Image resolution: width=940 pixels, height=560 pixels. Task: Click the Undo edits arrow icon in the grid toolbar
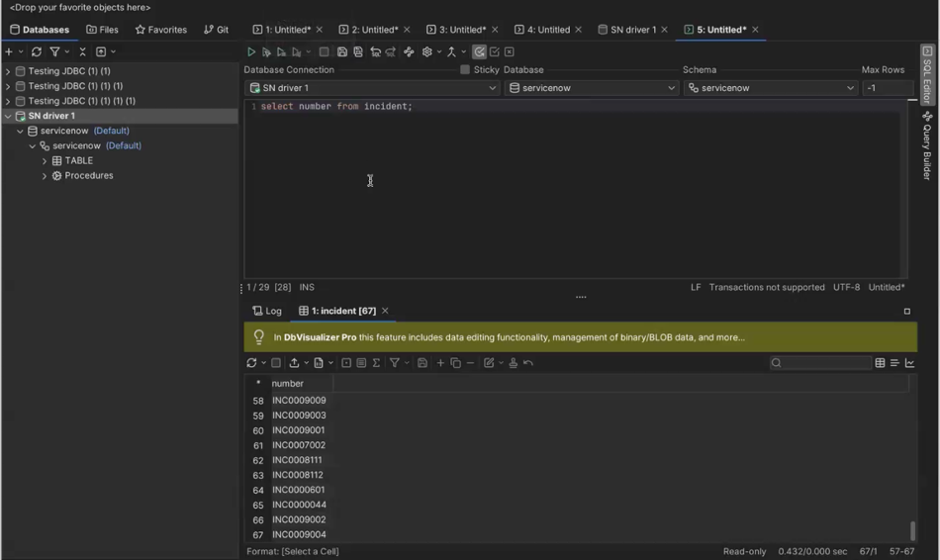pos(528,363)
